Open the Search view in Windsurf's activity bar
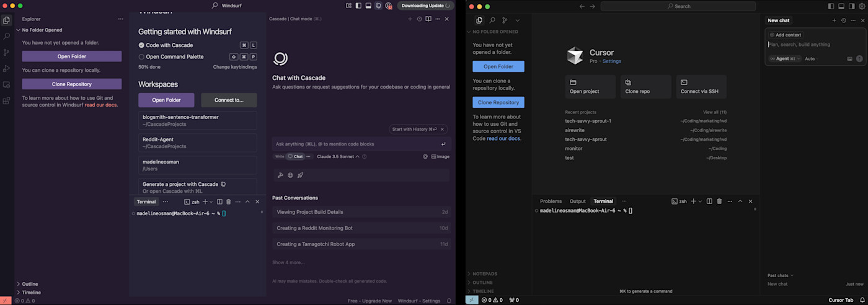The width and height of the screenshot is (868, 305). click(x=6, y=37)
